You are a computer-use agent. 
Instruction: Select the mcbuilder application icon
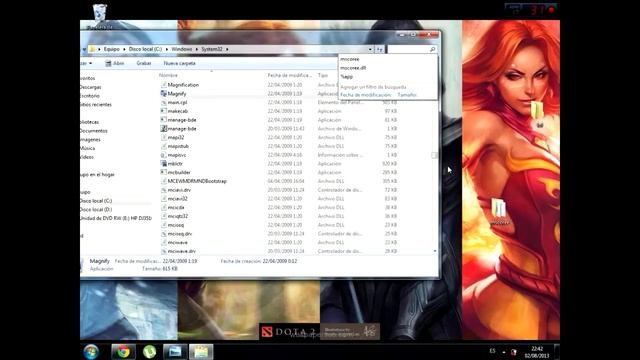coord(164,172)
